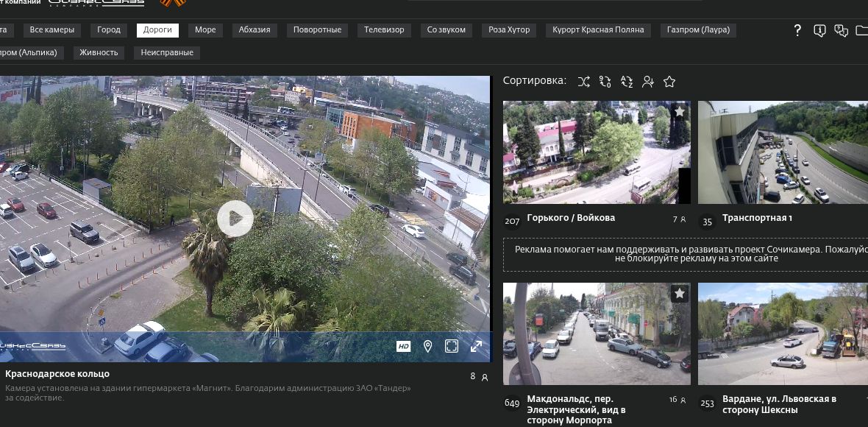Select the Город category

pyautogui.click(x=109, y=30)
